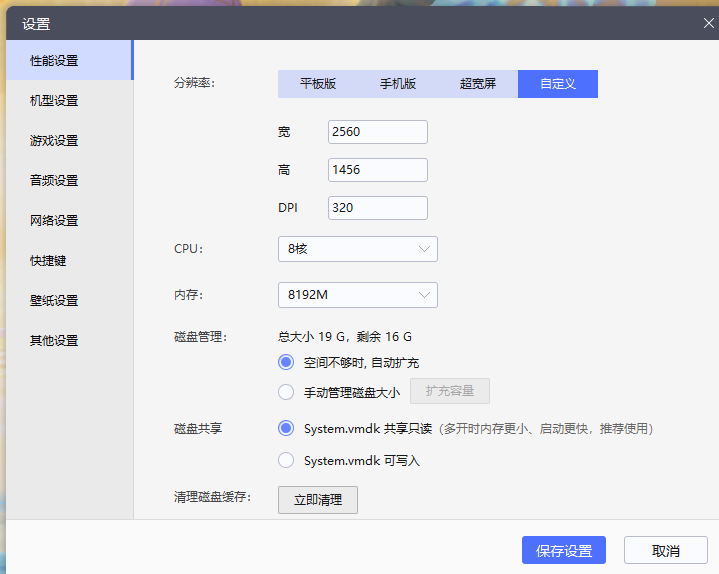The image size is (719, 574).
Task: Show 其他设置 options
Action: tap(54, 341)
